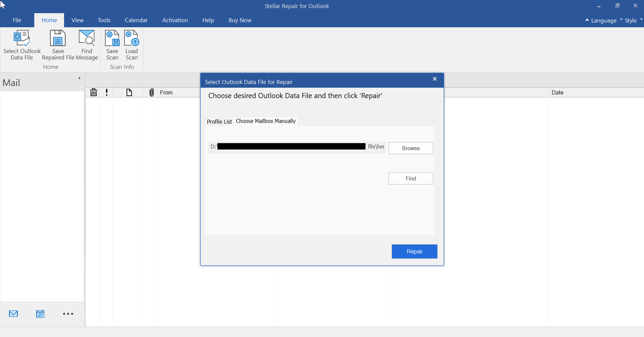Click the document type column icon
Screen dimensions: 644x337
(129, 92)
